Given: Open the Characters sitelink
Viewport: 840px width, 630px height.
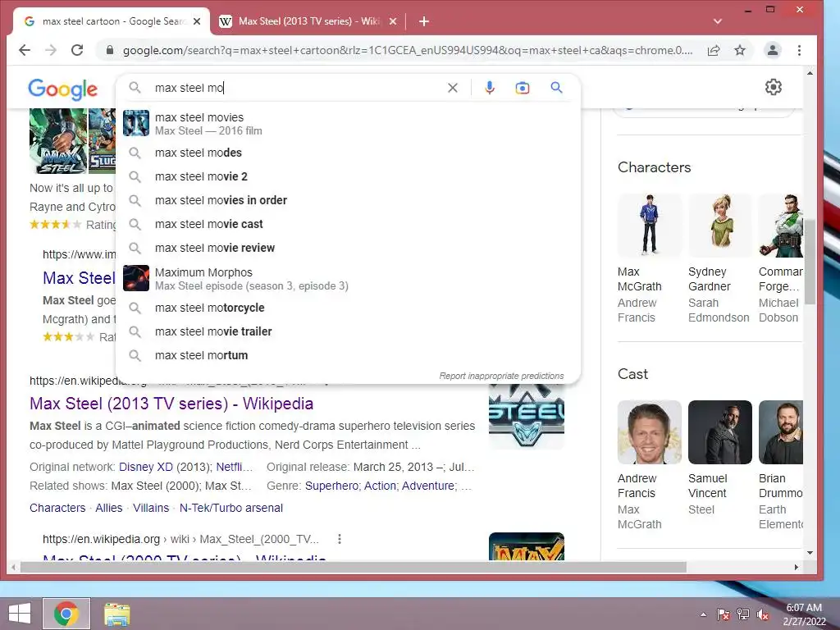Looking at the screenshot, I should tap(57, 508).
